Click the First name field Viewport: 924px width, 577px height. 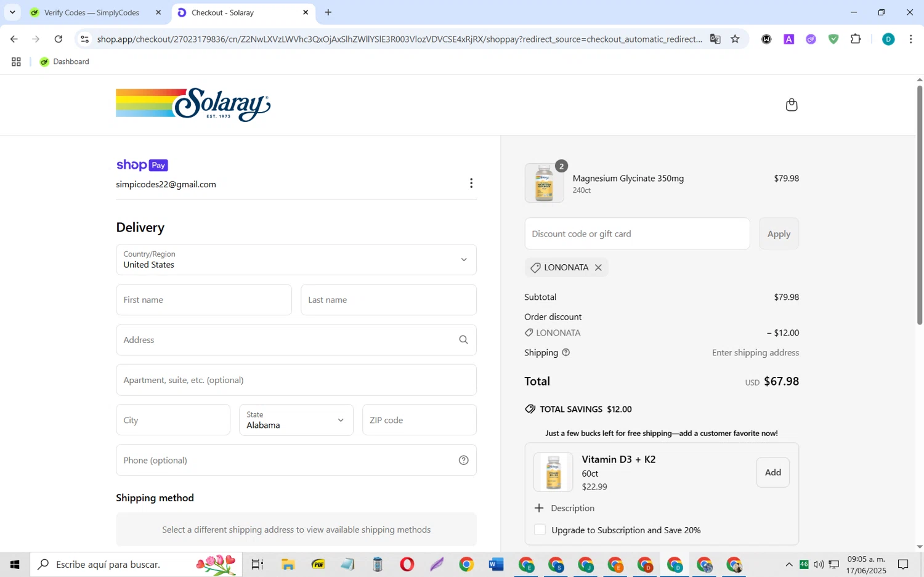tap(204, 300)
